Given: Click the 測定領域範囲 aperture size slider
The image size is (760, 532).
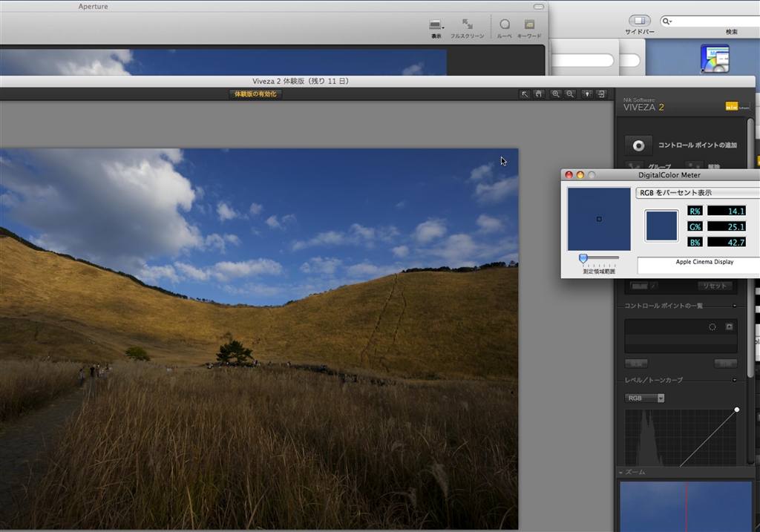Looking at the screenshot, I should pyautogui.click(x=583, y=258).
